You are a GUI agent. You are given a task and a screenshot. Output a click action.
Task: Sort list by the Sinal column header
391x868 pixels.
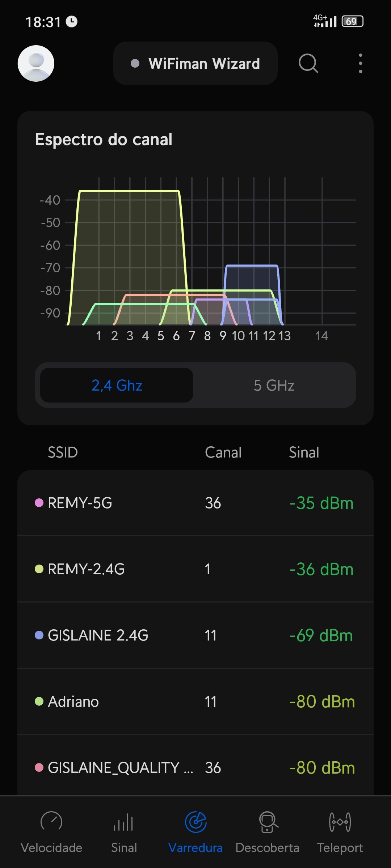pos(304,452)
